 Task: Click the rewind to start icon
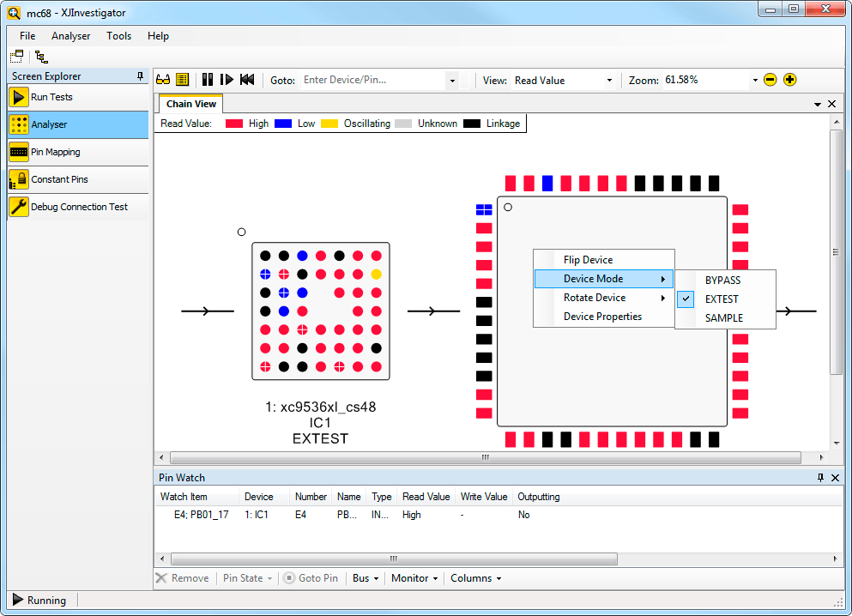(247, 80)
